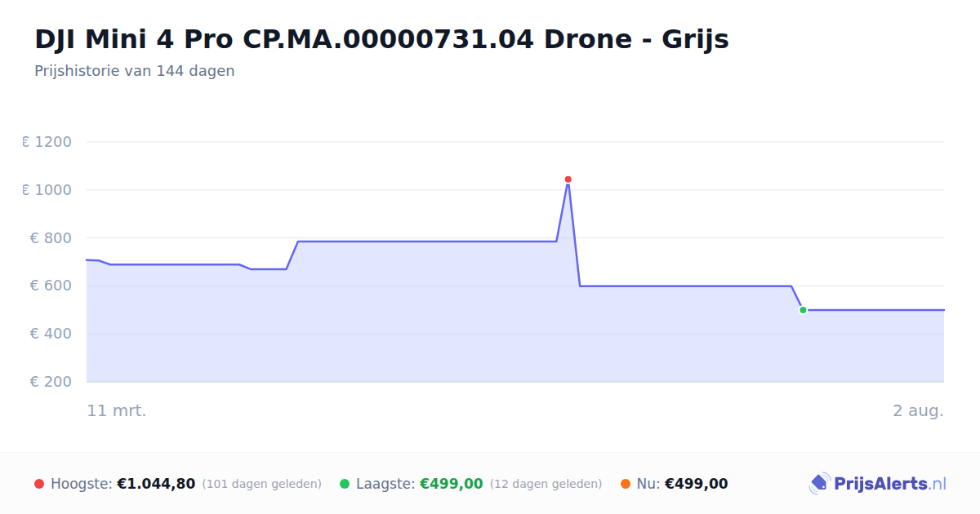Click the orange dot beside Nu
Screen dimensions: 980x514
pyautogui.click(x=625, y=484)
